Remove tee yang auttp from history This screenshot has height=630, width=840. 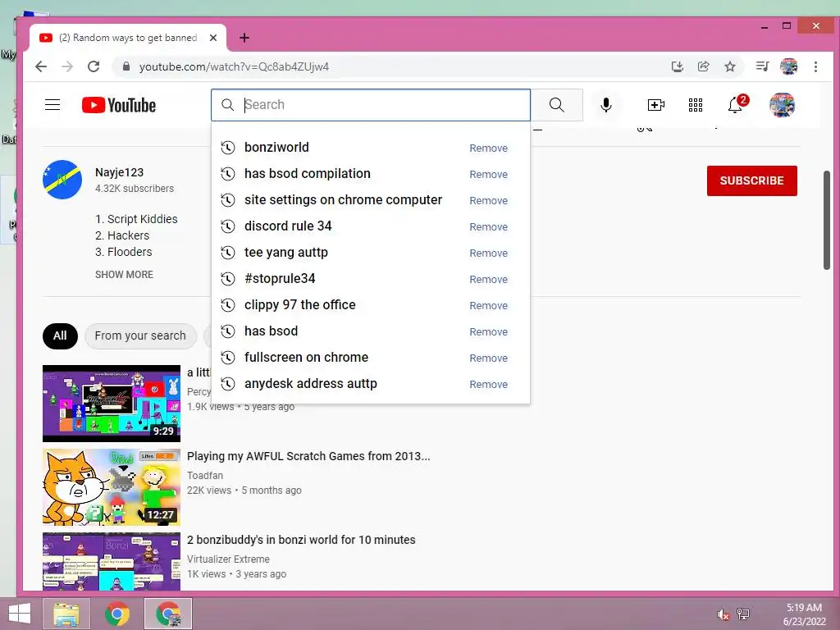[x=489, y=253]
